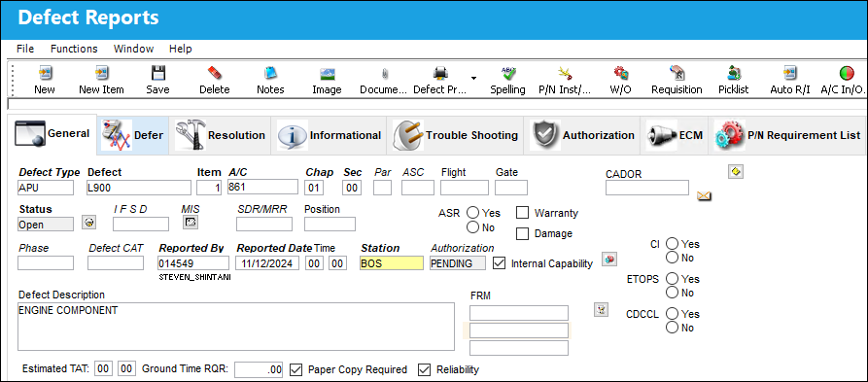
Task: Click the highlighted Station field
Action: 392,263
